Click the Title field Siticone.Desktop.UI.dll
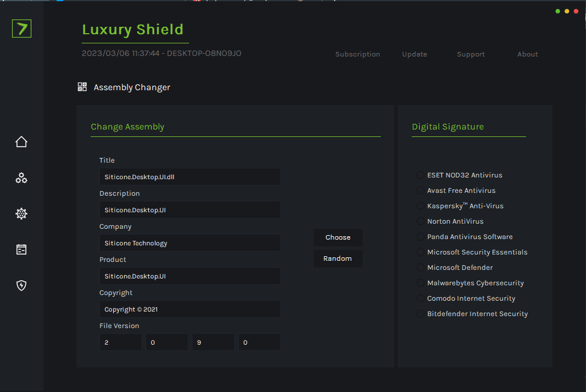Viewport: 586px width, 392px height. pyautogui.click(x=190, y=176)
